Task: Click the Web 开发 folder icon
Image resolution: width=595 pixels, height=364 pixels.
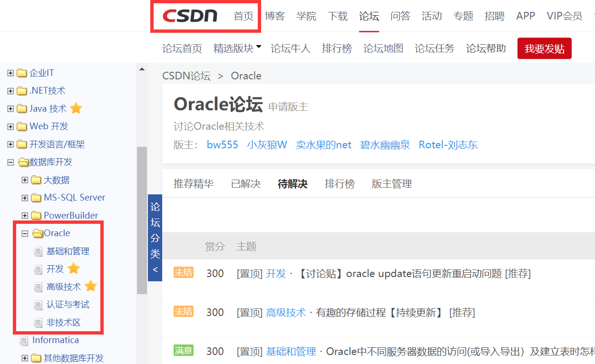Action: coord(22,126)
